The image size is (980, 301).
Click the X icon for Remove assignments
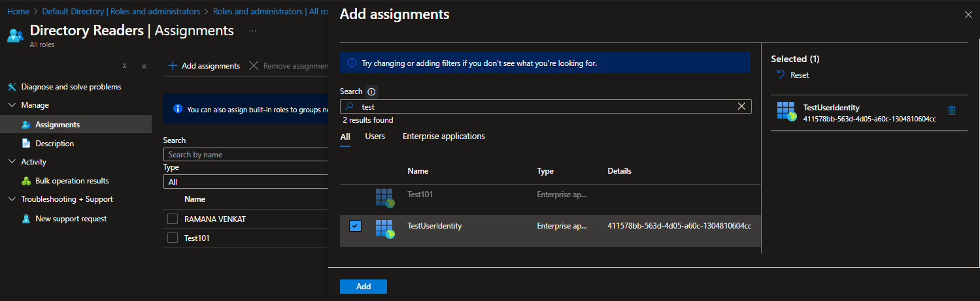coord(254,66)
